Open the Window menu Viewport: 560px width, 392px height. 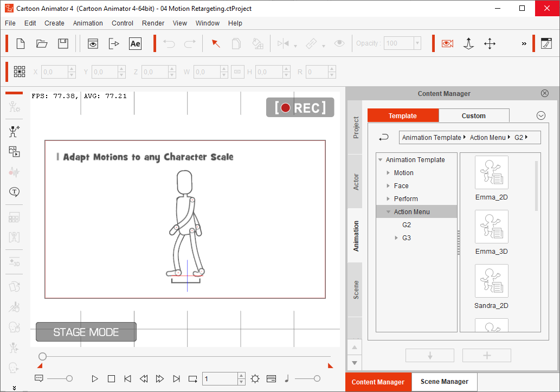207,23
